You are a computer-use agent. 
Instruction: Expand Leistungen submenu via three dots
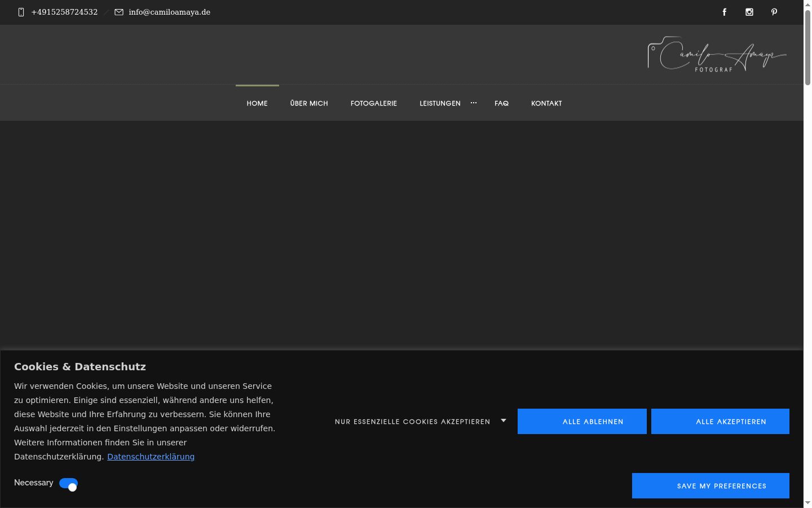tap(474, 103)
